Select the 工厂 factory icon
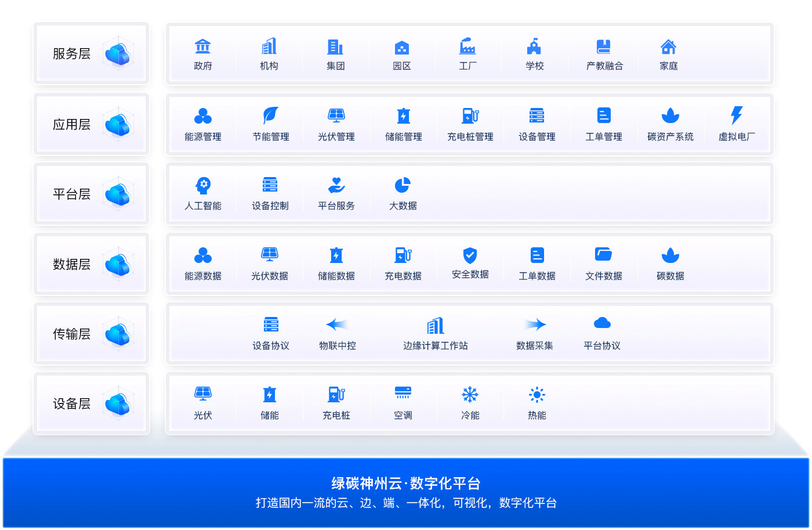812x530 pixels. point(467,46)
